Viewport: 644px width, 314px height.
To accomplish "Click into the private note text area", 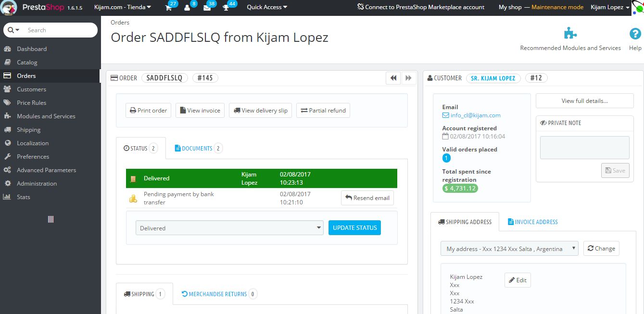I will (x=584, y=148).
